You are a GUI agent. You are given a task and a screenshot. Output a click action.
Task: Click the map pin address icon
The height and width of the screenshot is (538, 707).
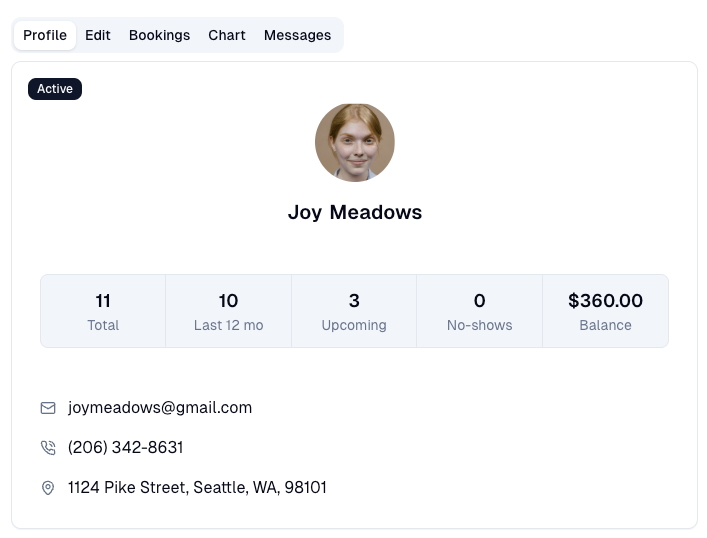48,488
